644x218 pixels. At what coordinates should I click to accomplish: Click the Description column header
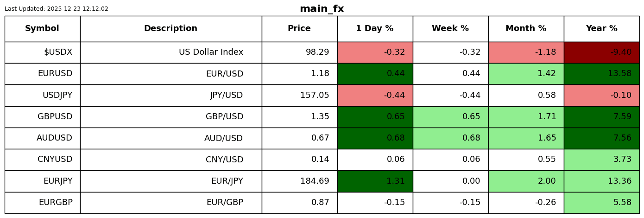coord(170,29)
